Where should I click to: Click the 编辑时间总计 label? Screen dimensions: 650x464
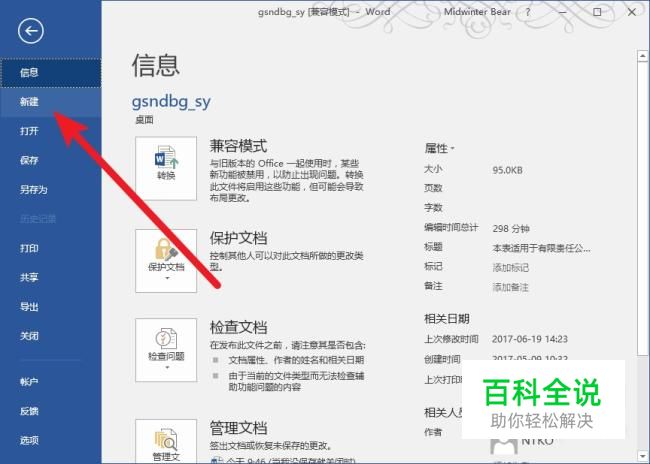(451, 227)
